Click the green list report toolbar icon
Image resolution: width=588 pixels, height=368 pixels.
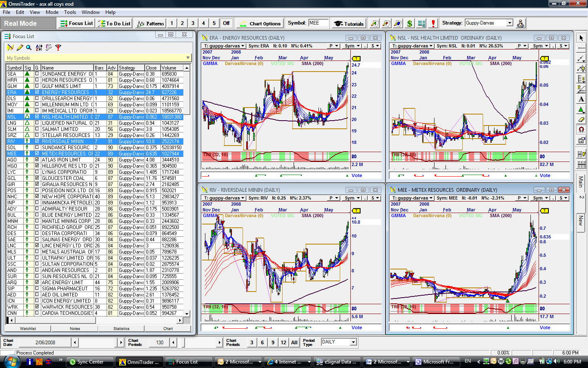coord(421,23)
